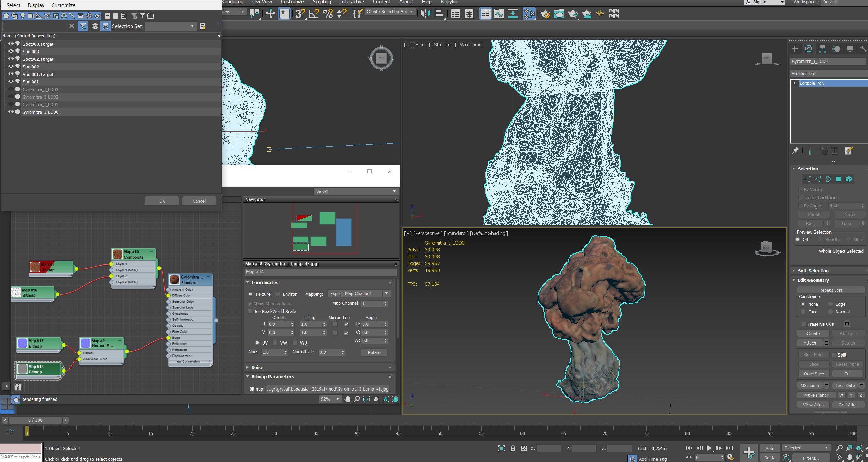Click the Attach button

(x=810, y=343)
